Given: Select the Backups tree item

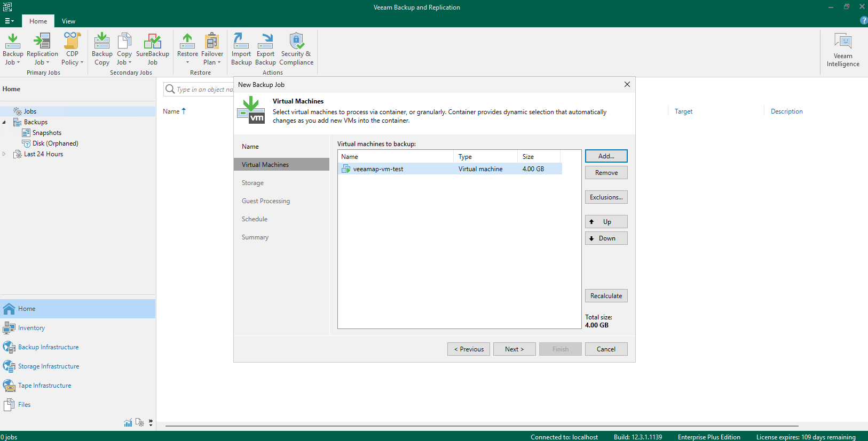Looking at the screenshot, I should (x=36, y=122).
